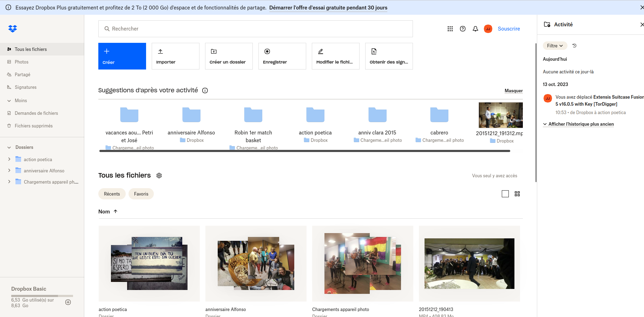Image resolution: width=644 pixels, height=317 pixels.
Task: Click the refresh activity history icon
Action: pos(574,46)
